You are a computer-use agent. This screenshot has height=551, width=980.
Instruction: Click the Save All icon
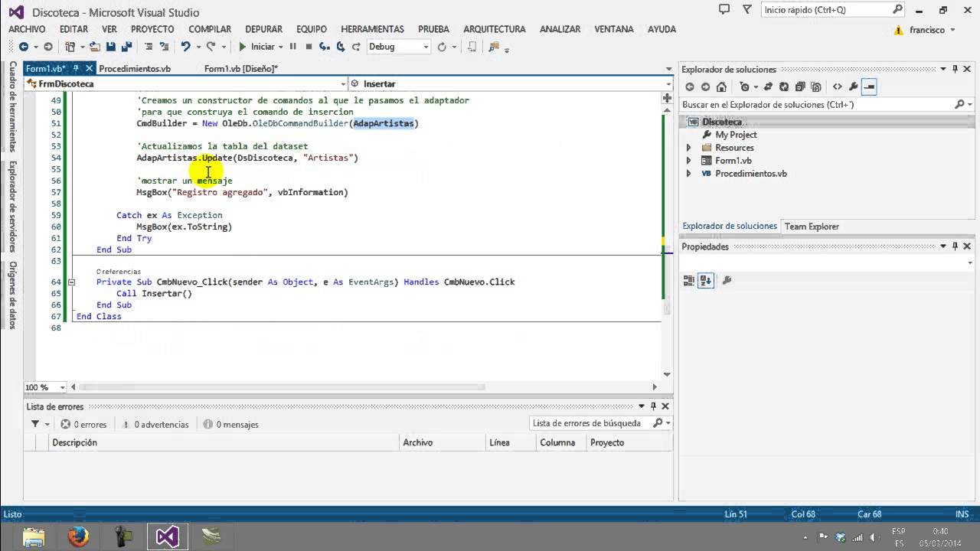[126, 47]
